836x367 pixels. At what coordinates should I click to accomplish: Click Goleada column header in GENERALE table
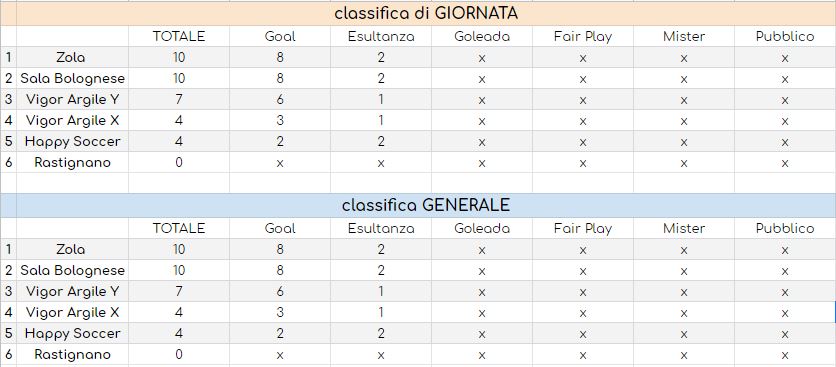point(482,228)
